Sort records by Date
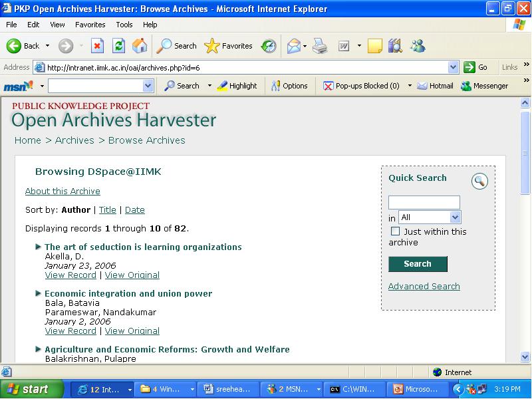This screenshot has width=532, height=399. click(135, 209)
